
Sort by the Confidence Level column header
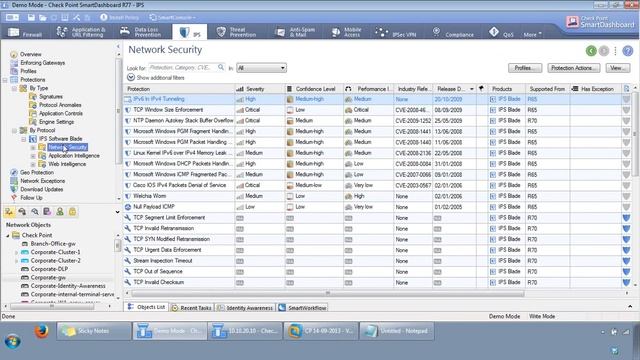314,89
